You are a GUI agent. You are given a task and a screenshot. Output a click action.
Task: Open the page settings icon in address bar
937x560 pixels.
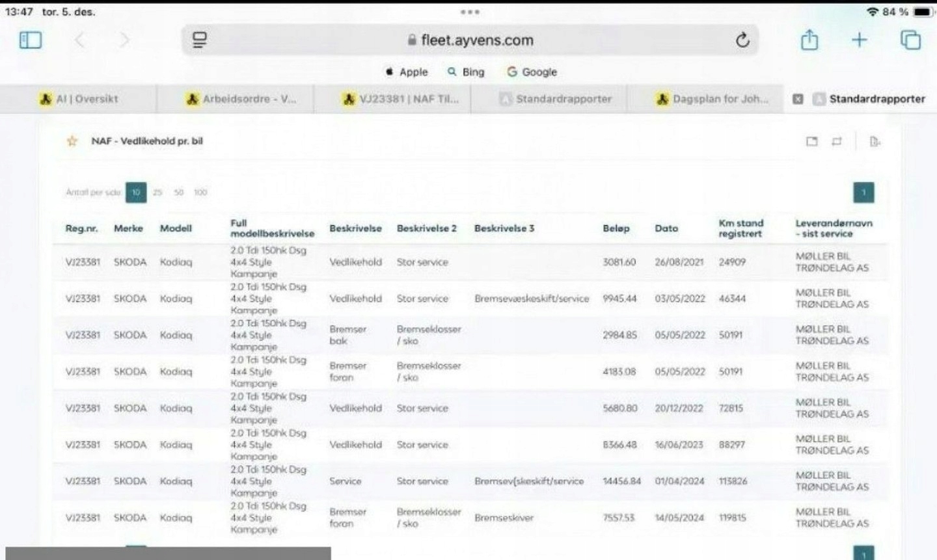coord(200,40)
